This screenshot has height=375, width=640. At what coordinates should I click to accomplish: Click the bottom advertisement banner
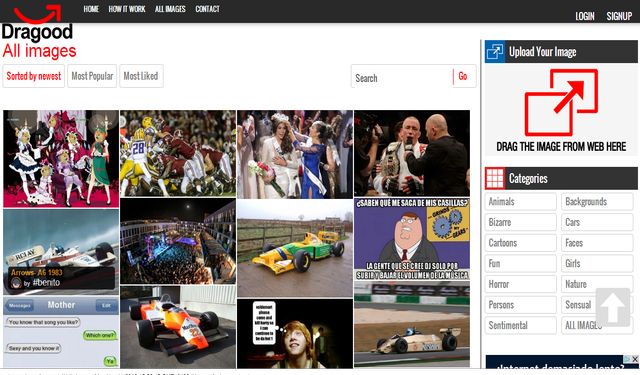point(562,362)
